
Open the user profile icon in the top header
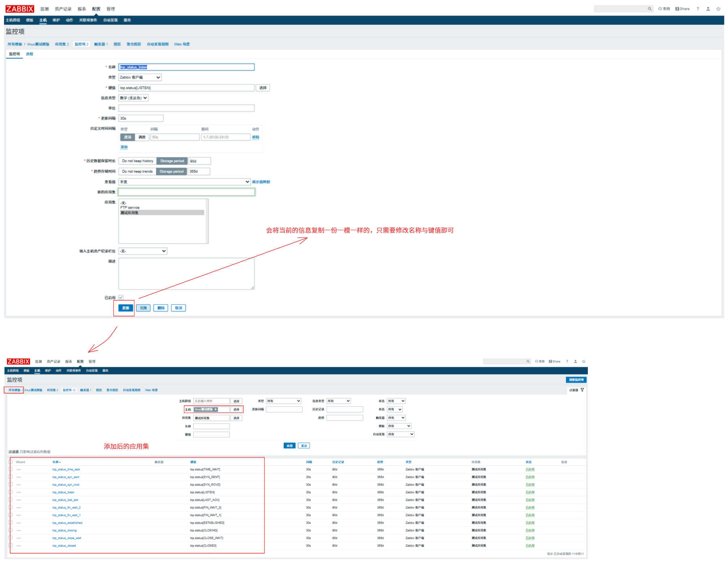pyautogui.click(x=708, y=9)
